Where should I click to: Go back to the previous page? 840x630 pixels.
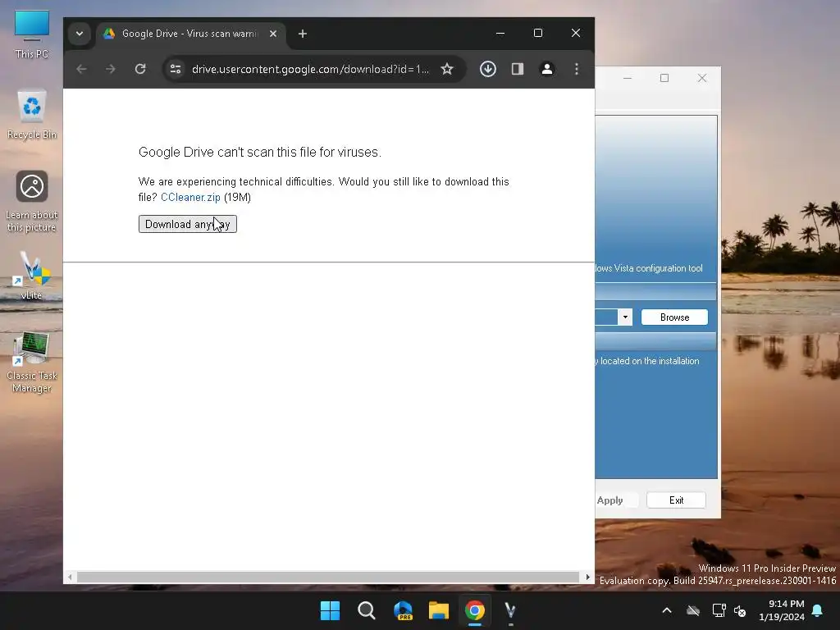point(81,69)
